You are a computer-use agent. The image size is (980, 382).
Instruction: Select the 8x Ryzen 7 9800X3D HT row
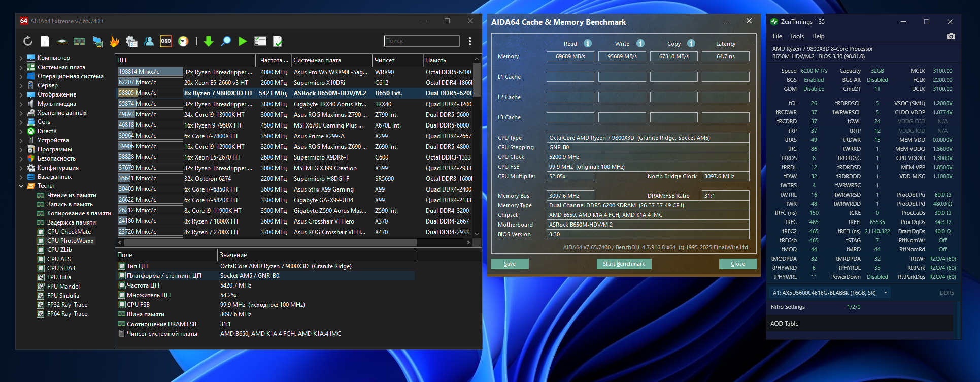tap(295, 93)
